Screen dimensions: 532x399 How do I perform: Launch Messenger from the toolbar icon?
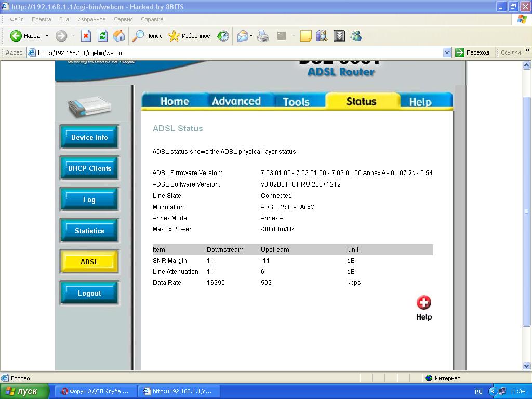[x=356, y=36]
